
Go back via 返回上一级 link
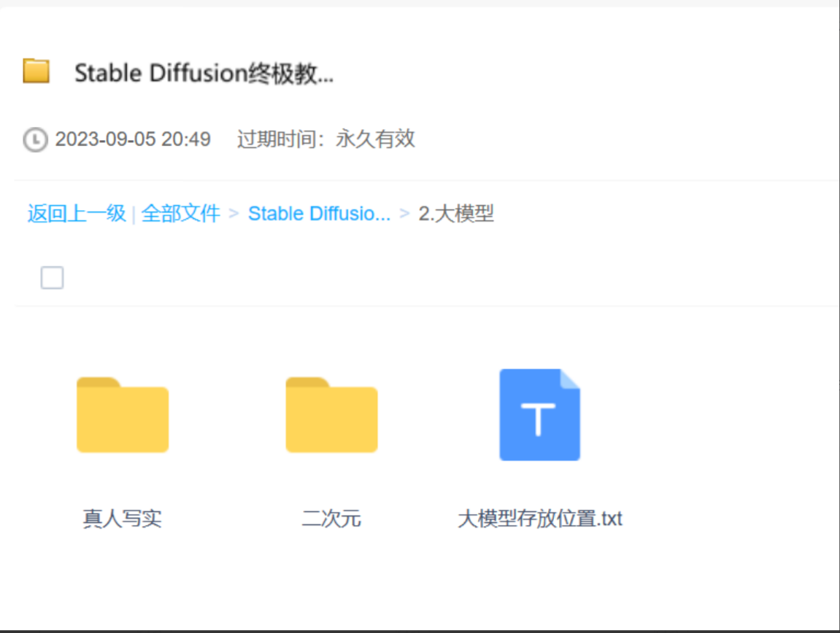[77, 214]
